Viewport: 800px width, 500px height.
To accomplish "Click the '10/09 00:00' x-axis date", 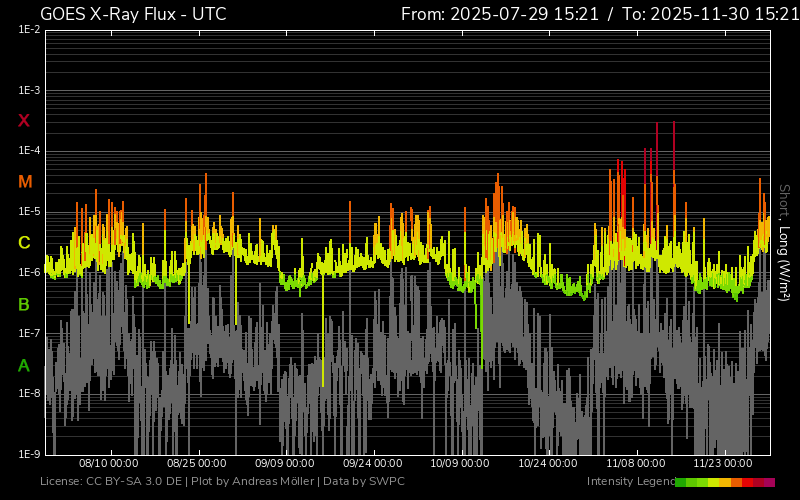I will tap(460, 463).
